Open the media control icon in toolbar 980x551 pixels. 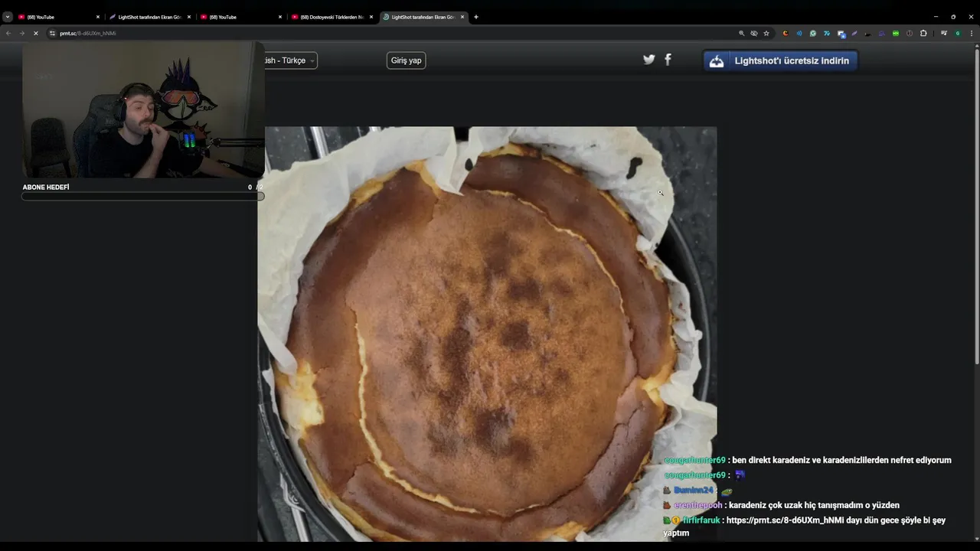point(944,34)
